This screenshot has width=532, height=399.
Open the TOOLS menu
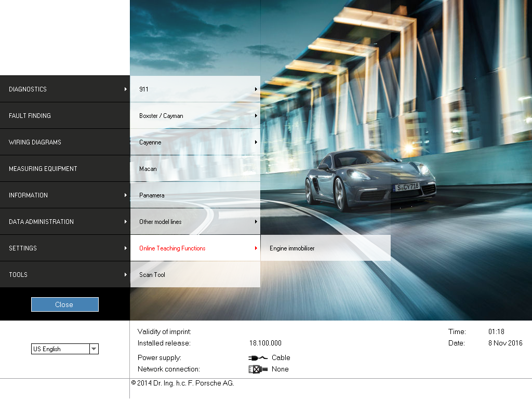pyautogui.click(x=65, y=274)
